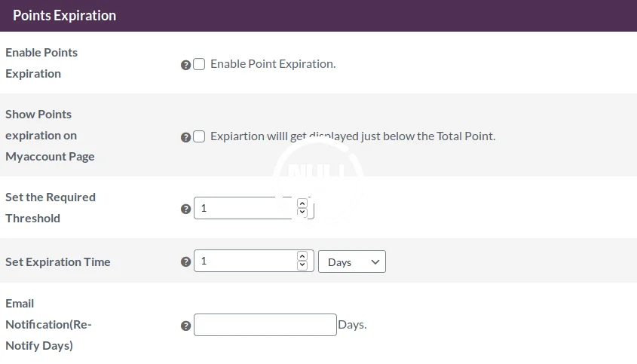
Task: Decrease the Required Threshold value using down arrow
Action: [x=302, y=213]
